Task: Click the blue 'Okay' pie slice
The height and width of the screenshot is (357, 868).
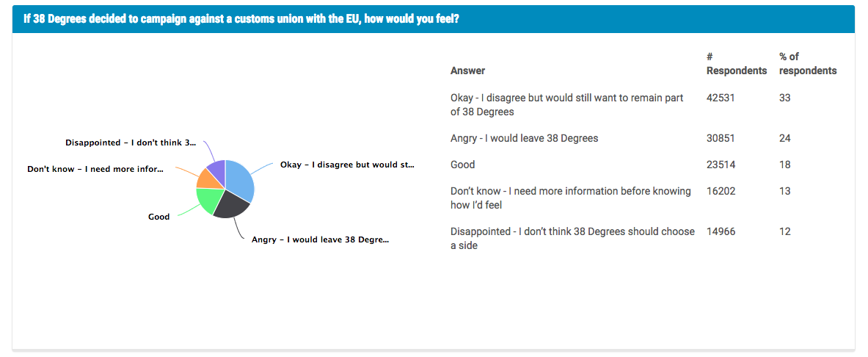Action: [241, 180]
